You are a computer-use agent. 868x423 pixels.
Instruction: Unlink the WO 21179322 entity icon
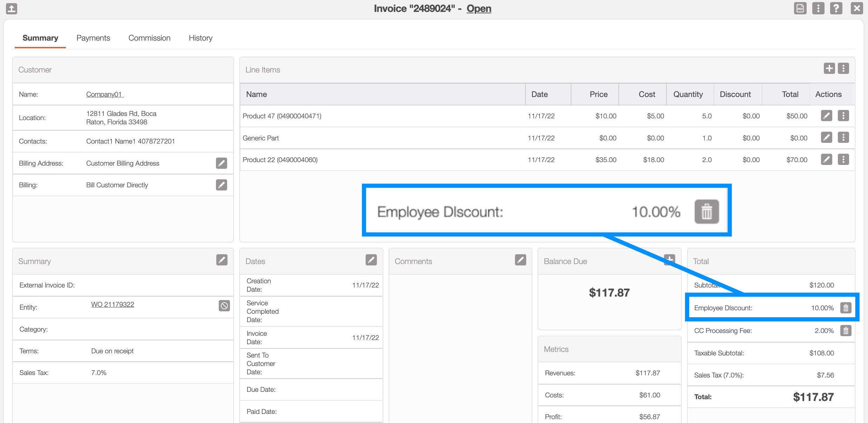coord(224,306)
